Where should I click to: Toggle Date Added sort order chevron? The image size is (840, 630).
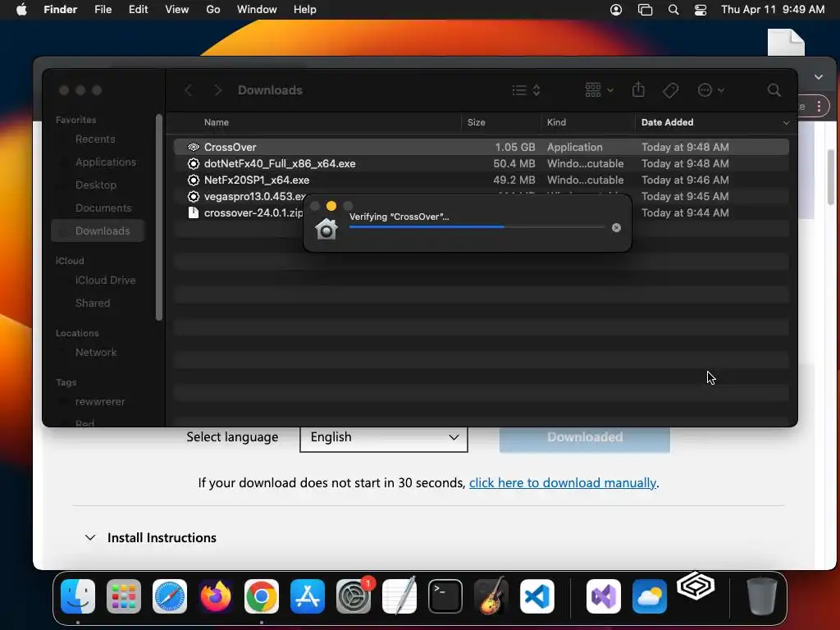pyautogui.click(x=786, y=123)
